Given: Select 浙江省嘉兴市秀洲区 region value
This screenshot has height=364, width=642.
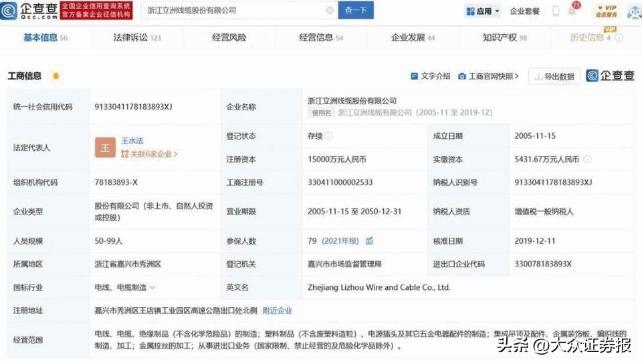Looking at the screenshot, I should coord(128,264).
